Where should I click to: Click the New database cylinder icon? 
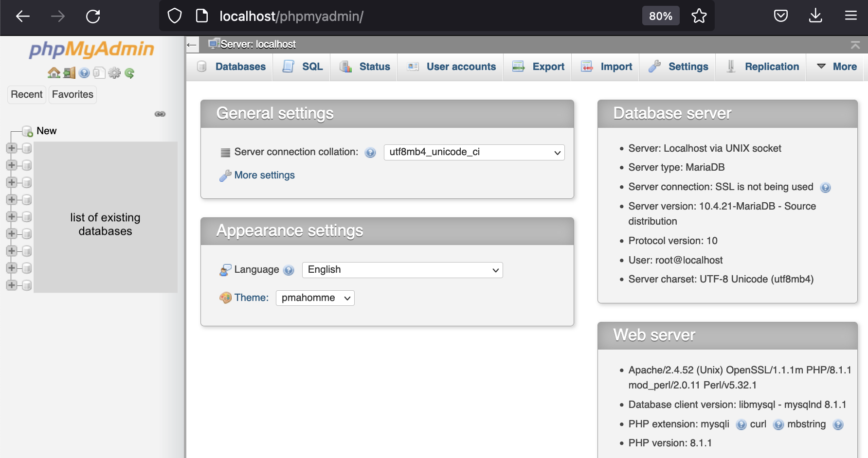(x=28, y=131)
